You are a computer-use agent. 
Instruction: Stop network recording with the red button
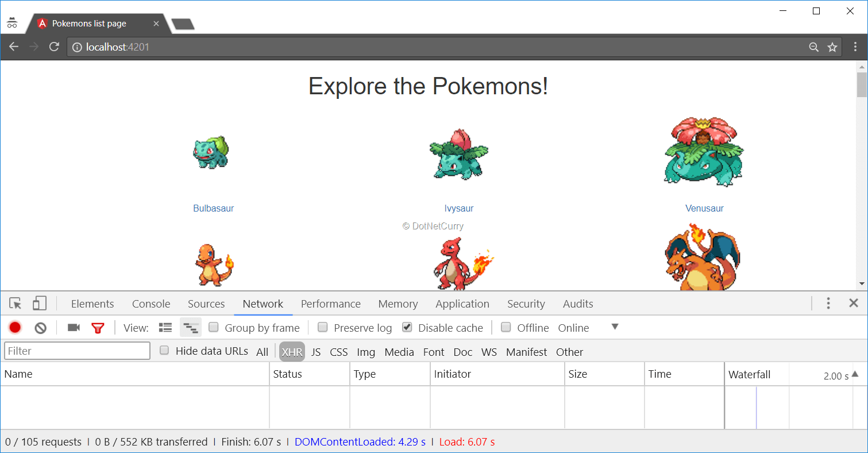click(x=15, y=328)
